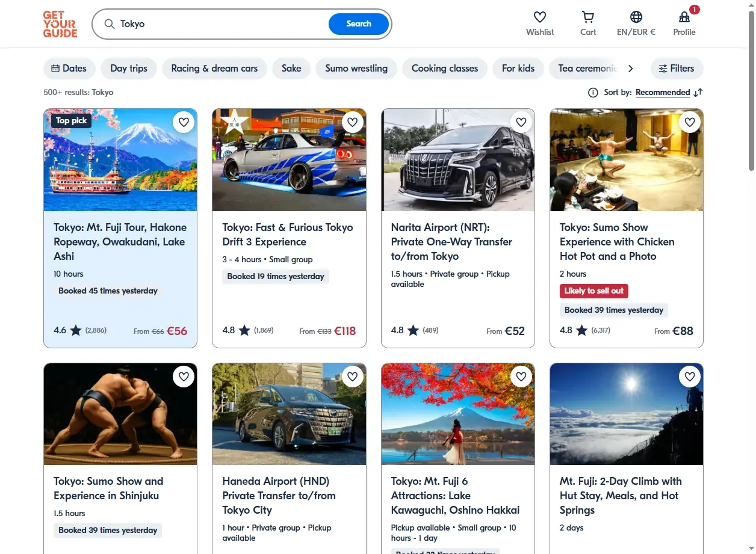Click the Booked 45 times yesterday badge
Image resolution: width=756 pixels, height=554 pixels.
click(x=108, y=291)
